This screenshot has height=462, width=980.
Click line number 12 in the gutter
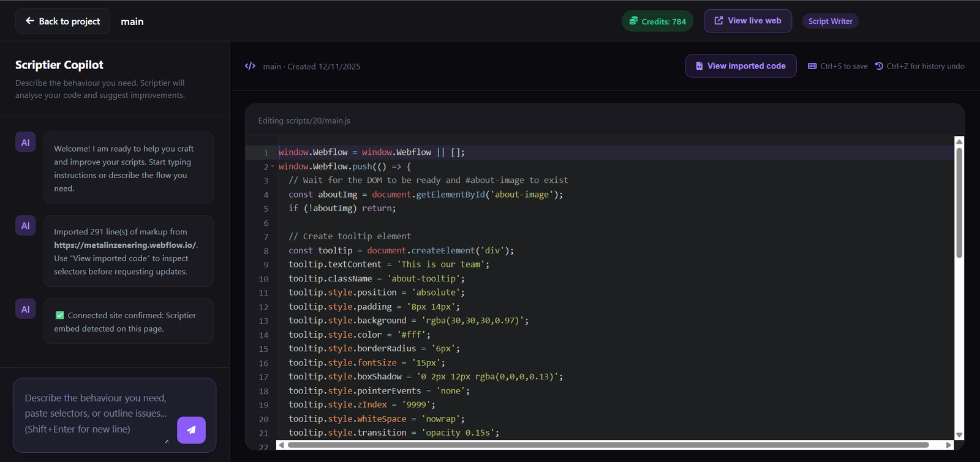pyautogui.click(x=263, y=307)
